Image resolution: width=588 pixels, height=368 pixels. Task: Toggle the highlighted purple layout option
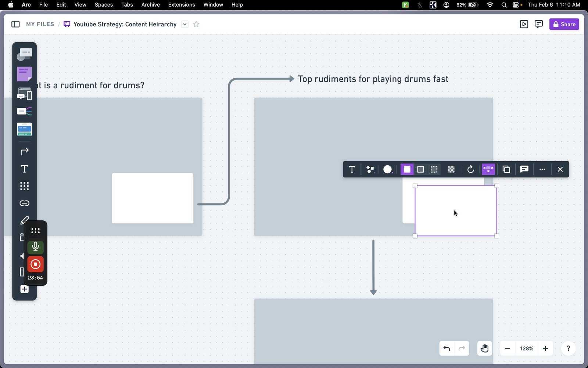(x=488, y=169)
